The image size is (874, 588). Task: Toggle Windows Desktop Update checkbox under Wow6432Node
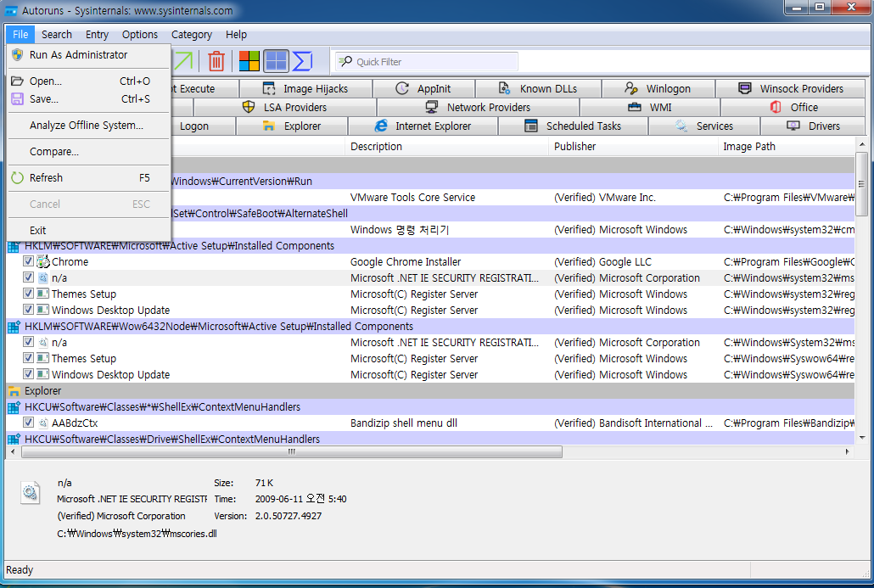[x=29, y=374]
